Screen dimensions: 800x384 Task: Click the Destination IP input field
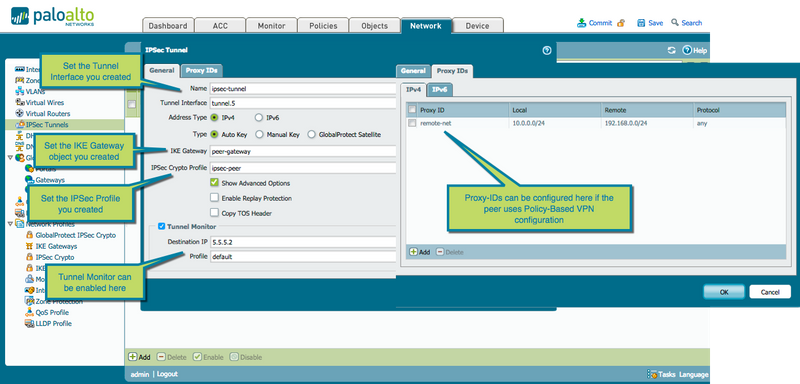pyautogui.click(x=303, y=242)
